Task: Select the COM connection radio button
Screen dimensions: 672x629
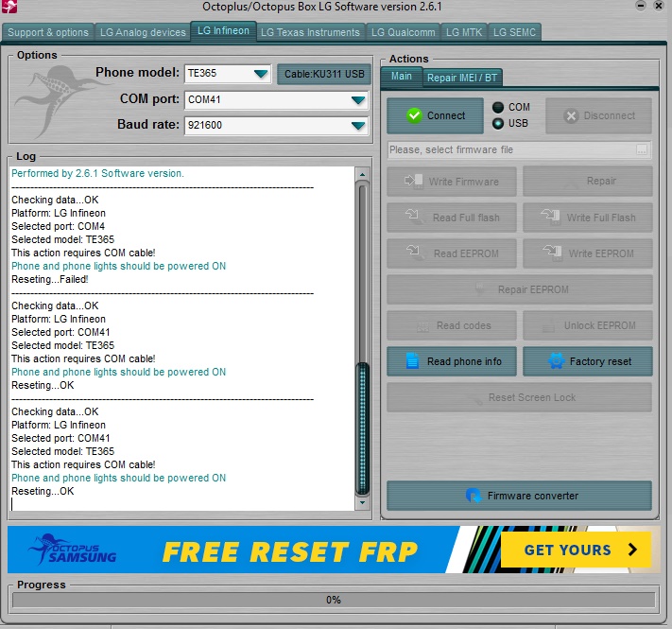Action: pyautogui.click(x=497, y=107)
